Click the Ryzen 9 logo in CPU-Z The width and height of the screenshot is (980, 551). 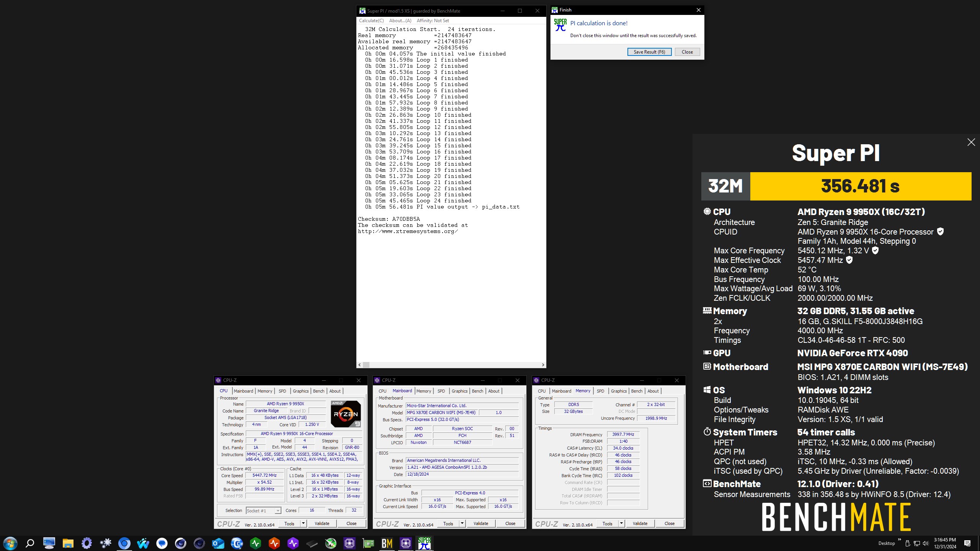click(346, 414)
